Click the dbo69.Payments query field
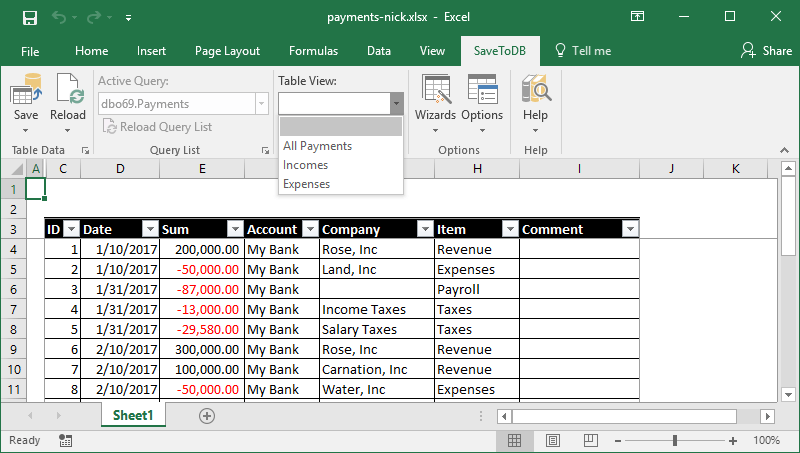The image size is (800, 453). [177, 104]
